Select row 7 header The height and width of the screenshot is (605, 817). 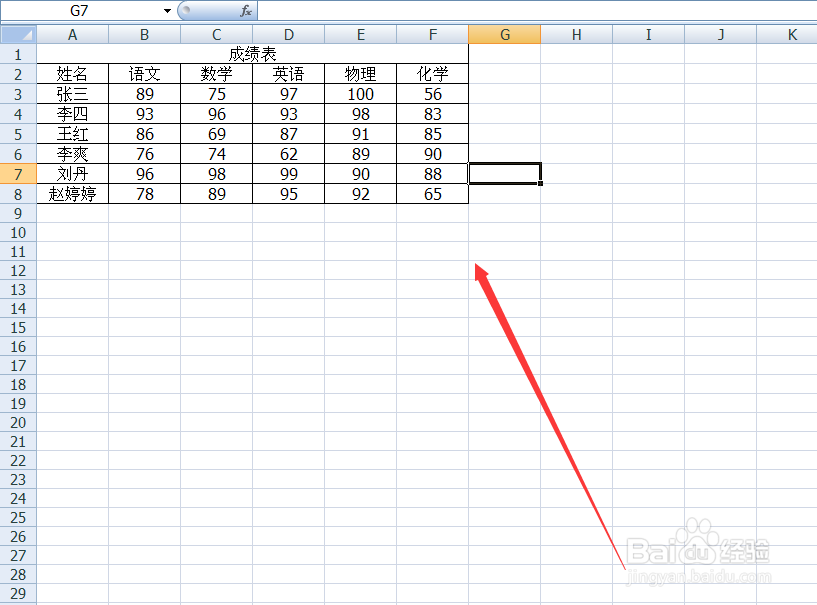[x=18, y=174]
